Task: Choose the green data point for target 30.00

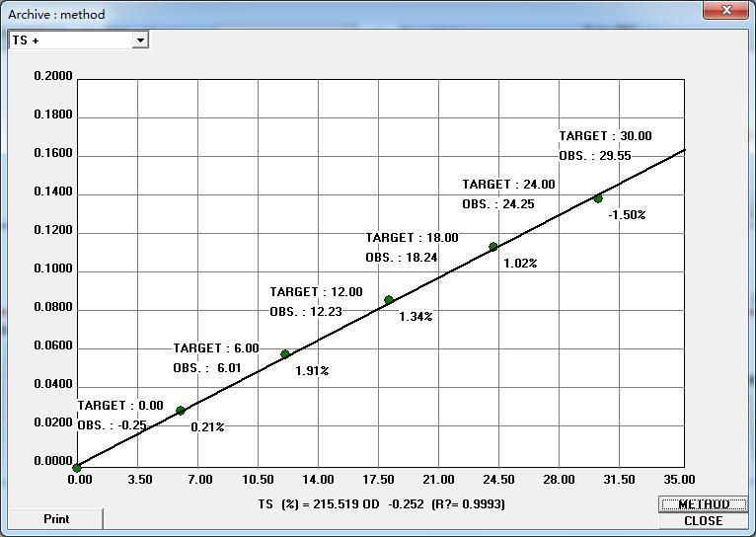Action: [x=598, y=198]
